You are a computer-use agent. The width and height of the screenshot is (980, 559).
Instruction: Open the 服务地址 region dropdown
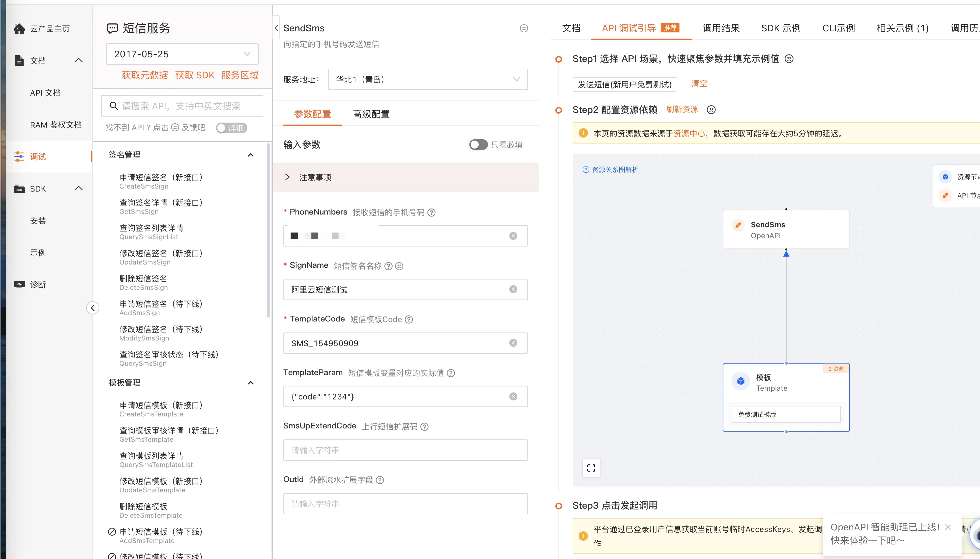[427, 80]
